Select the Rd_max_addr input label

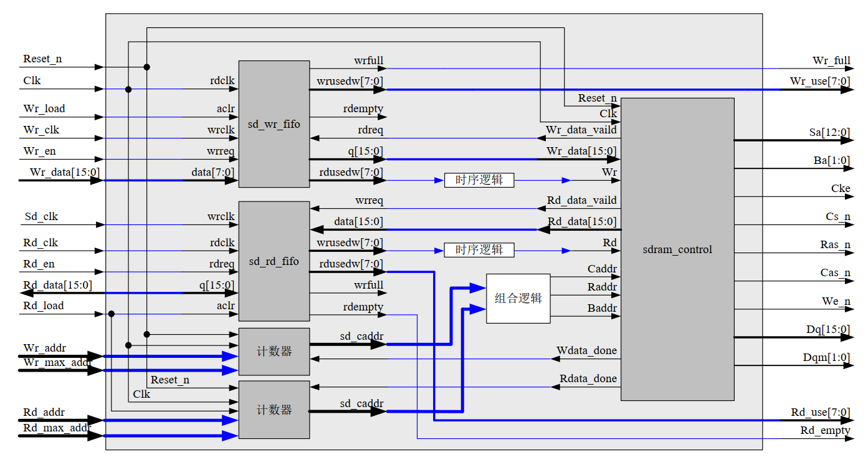[x=57, y=428]
